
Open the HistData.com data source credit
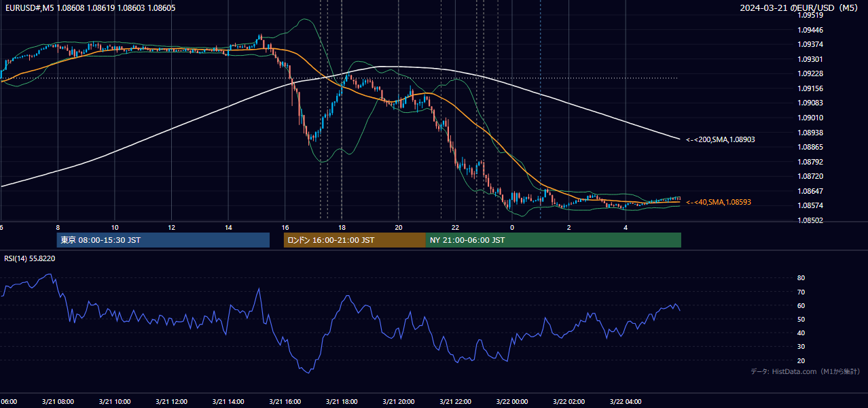pos(806,371)
